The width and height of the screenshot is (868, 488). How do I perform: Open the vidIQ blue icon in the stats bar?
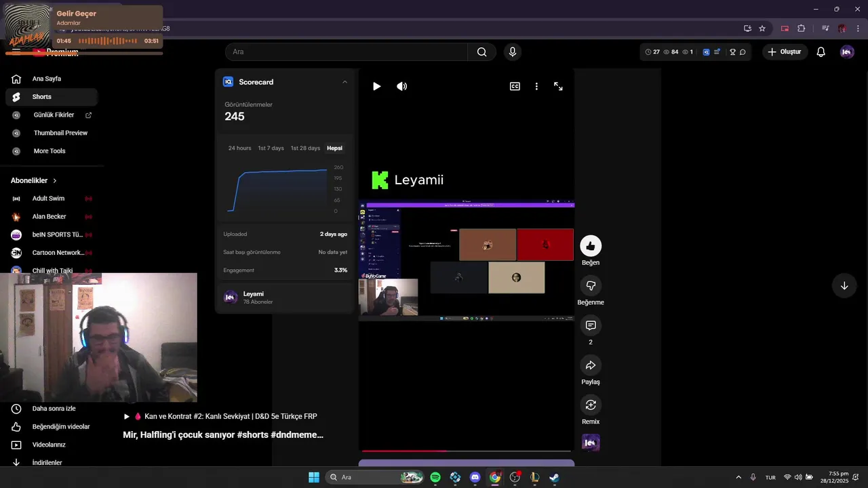click(706, 52)
